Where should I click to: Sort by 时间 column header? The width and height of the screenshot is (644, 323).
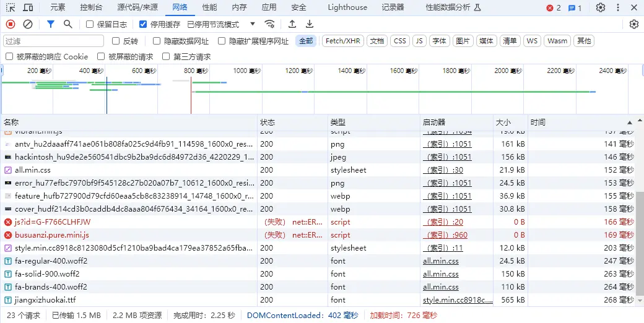click(x=581, y=123)
